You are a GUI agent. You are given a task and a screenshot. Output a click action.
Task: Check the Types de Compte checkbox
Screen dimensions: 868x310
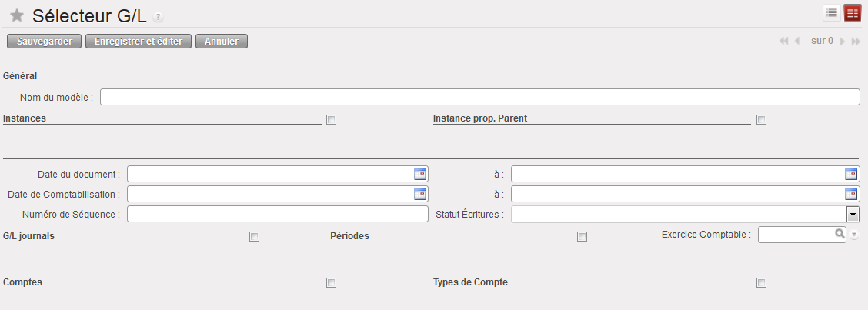coord(762,283)
